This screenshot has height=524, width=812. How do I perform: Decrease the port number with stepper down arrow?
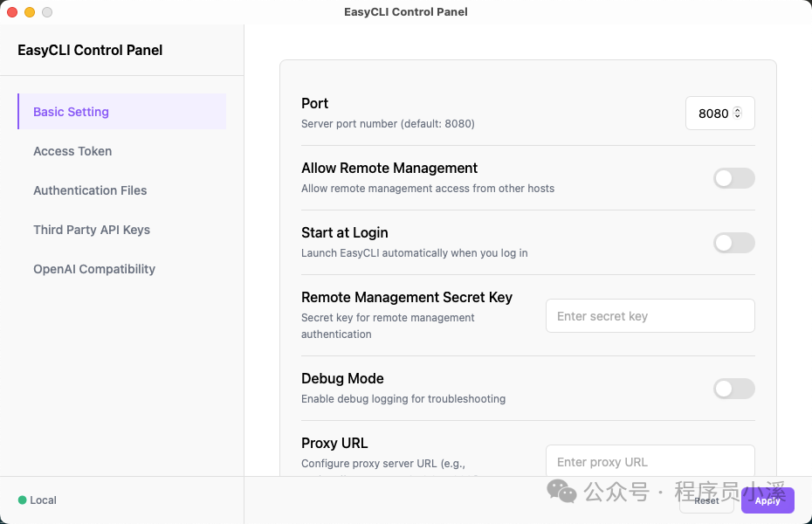pyautogui.click(x=738, y=117)
